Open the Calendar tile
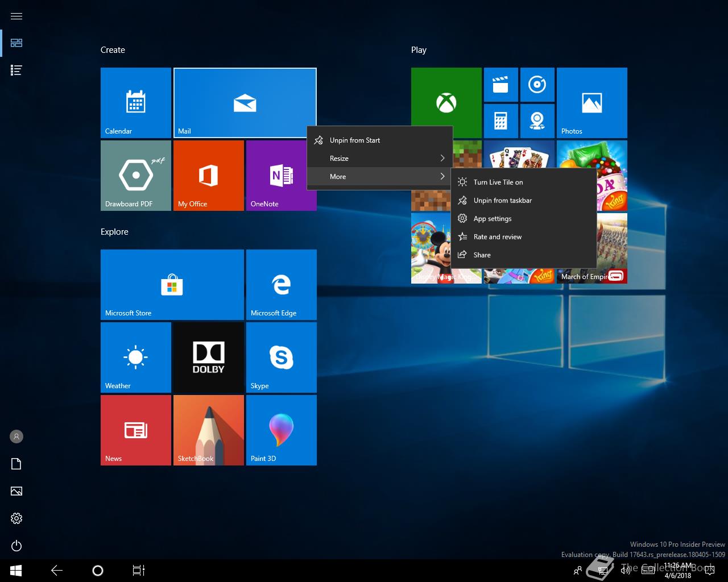The width and height of the screenshot is (728, 582). pyautogui.click(x=136, y=103)
